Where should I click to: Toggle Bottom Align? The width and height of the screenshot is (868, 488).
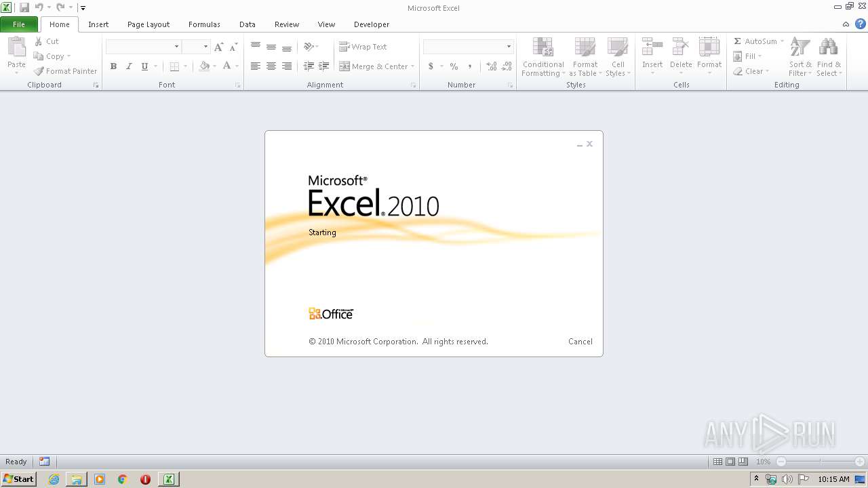click(287, 47)
